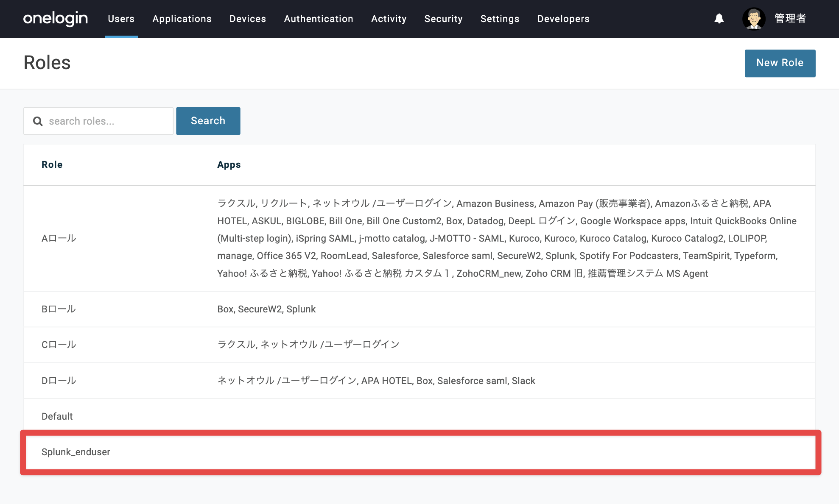Click the Dロール apps list ending in Slack

tap(376, 381)
